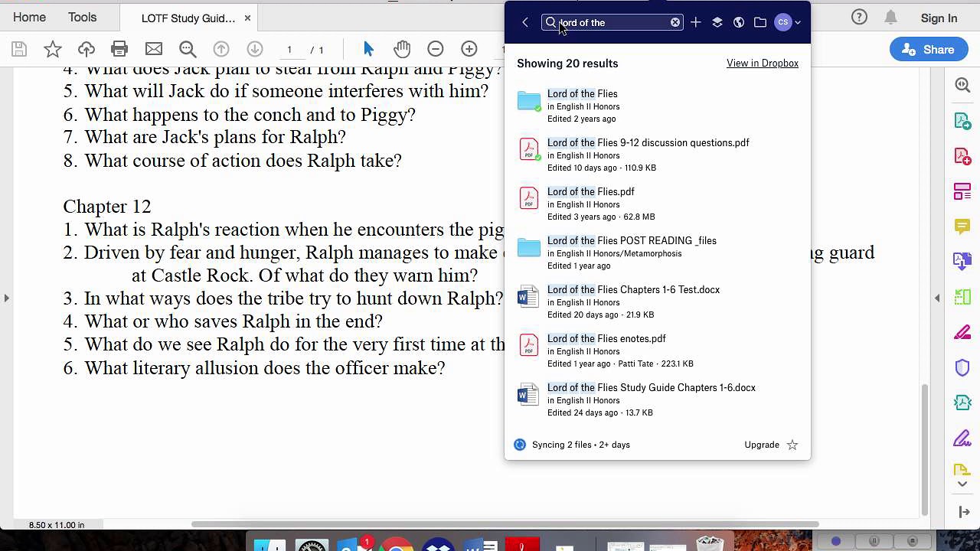Open the Combine Files tool
Viewport: 980px width, 551px height.
point(962,262)
